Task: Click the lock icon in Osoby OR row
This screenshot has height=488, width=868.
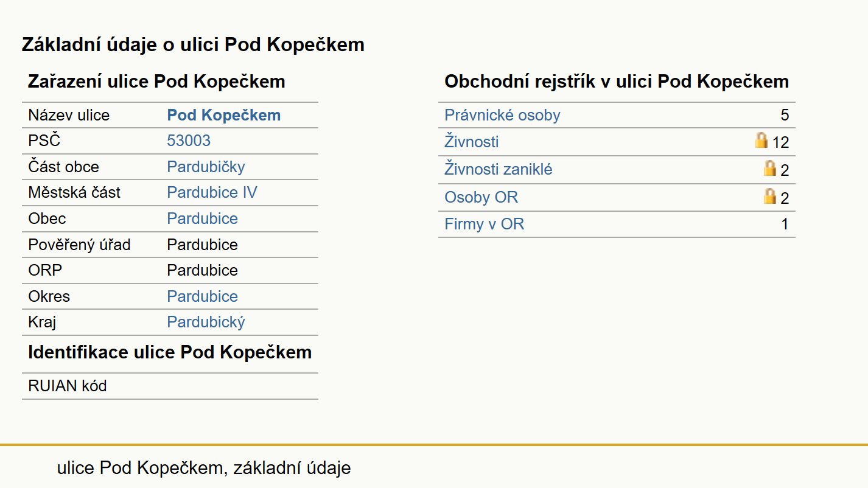Action: [770, 197]
